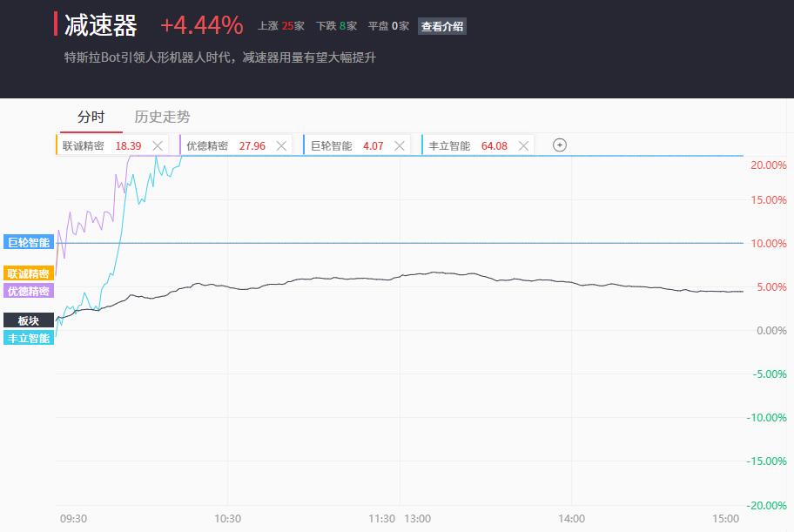This screenshot has height=532, width=794.
Task: Click the cyan 丰立智能 line label
Action: coord(29,338)
